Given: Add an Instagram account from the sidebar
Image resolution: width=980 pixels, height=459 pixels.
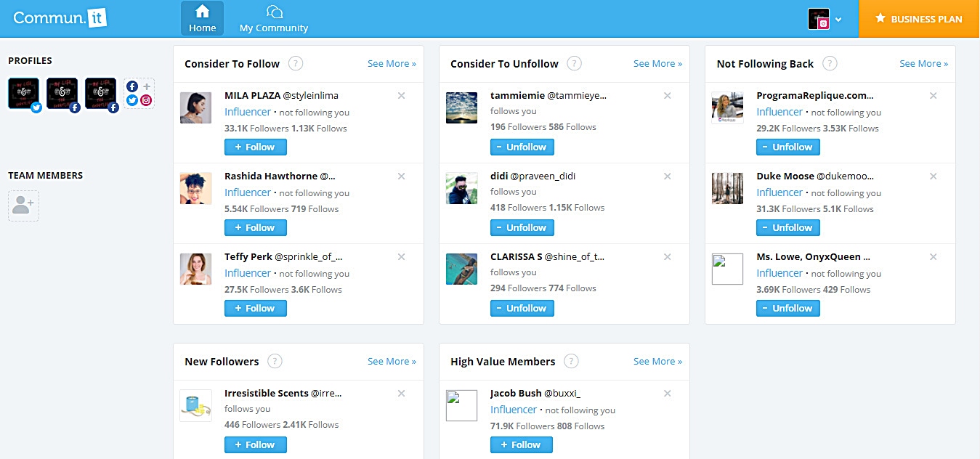Looking at the screenshot, I should click(x=145, y=101).
